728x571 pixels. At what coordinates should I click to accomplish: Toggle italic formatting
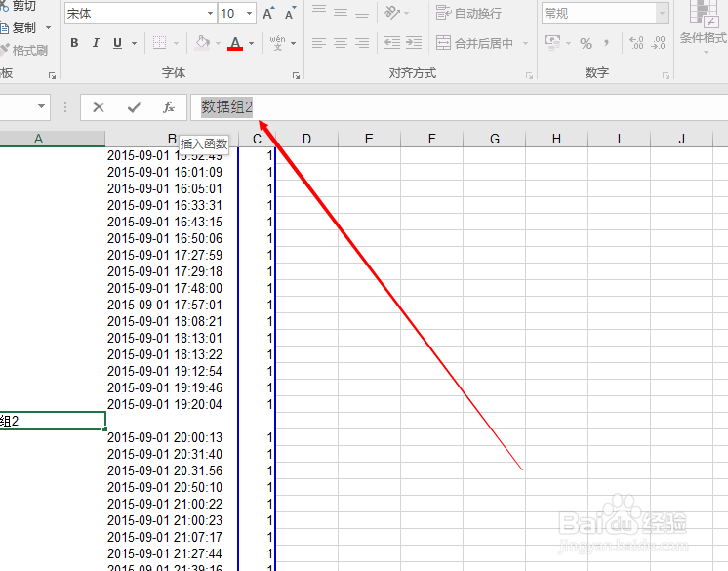tap(96, 43)
